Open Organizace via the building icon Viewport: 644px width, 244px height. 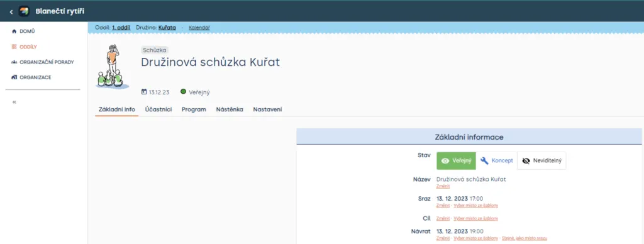click(x=14, y=77)
